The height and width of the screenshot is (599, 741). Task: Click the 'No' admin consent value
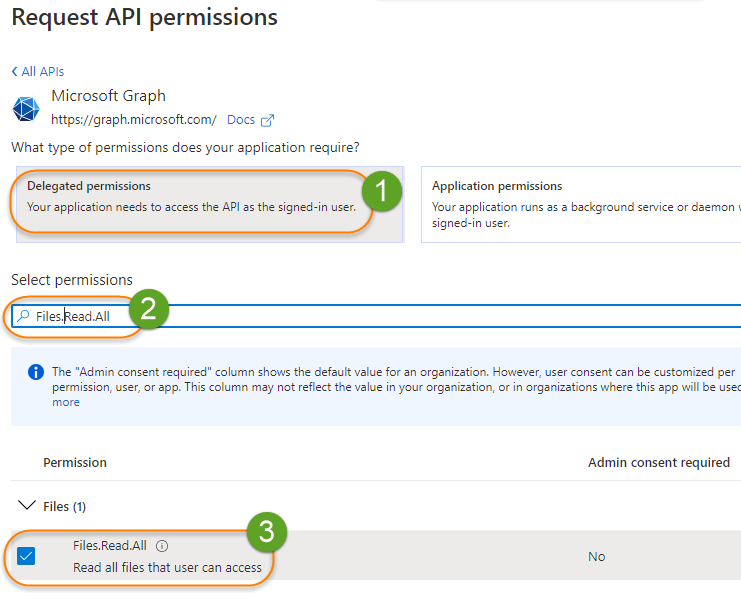[596, 557]
